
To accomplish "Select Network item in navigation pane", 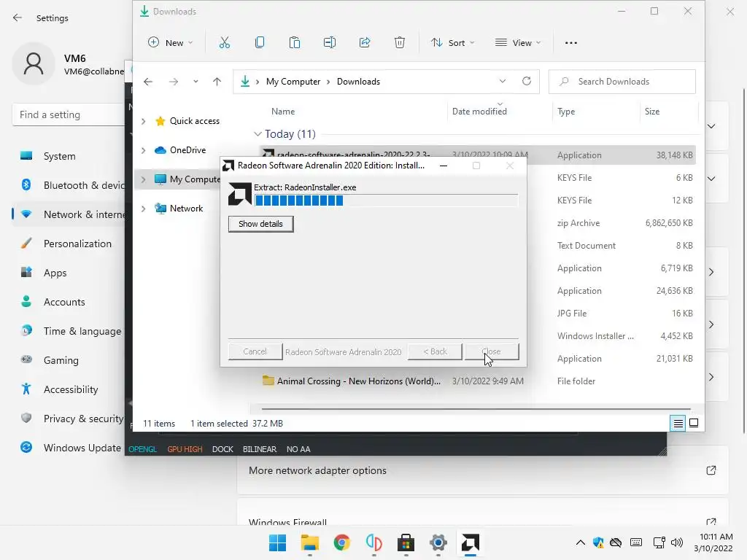I will pyautogui.click(x=186, y=209).
